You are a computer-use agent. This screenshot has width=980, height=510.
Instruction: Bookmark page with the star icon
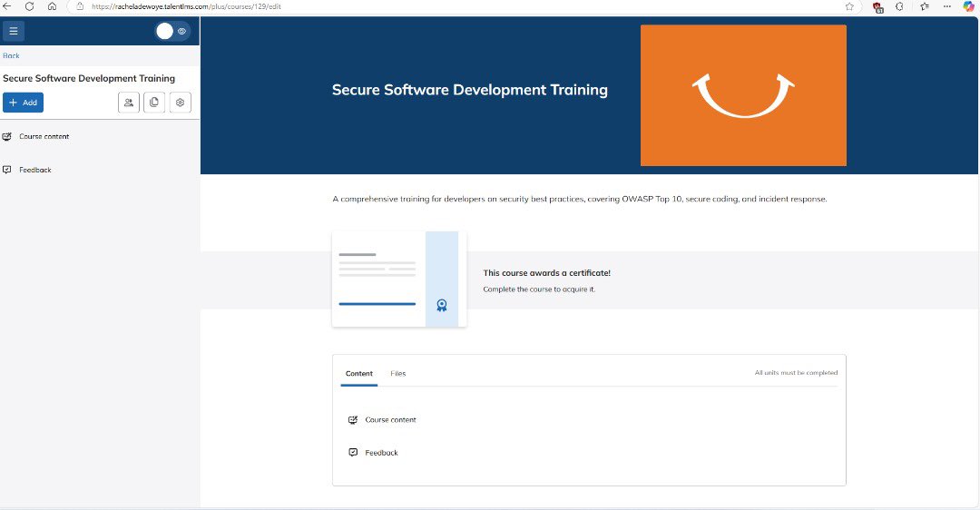849,6
